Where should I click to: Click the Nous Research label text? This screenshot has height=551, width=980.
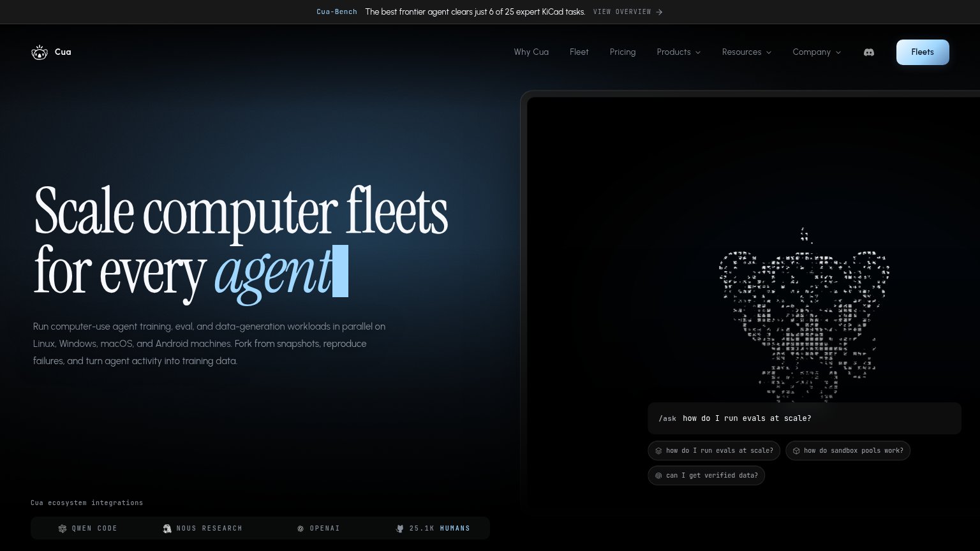209,529
